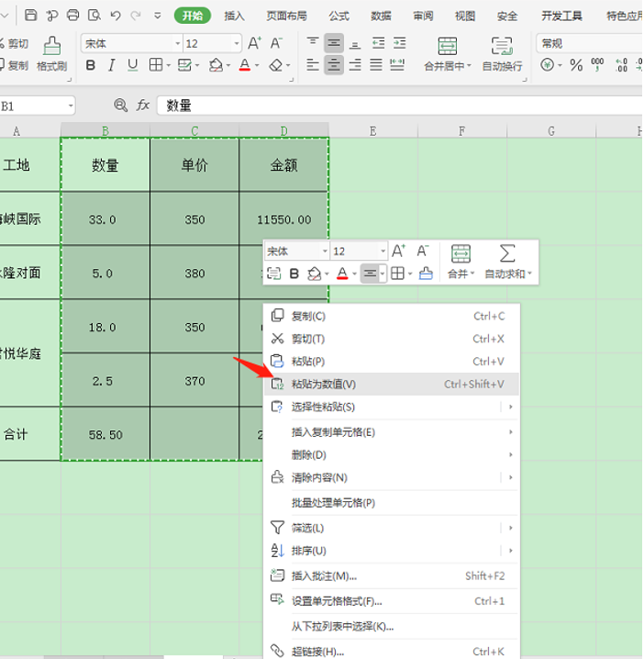The image size is (644, 659).
Task: Toggle horizontal center alignment in ribbon
Action: click(x=334, y=65)
